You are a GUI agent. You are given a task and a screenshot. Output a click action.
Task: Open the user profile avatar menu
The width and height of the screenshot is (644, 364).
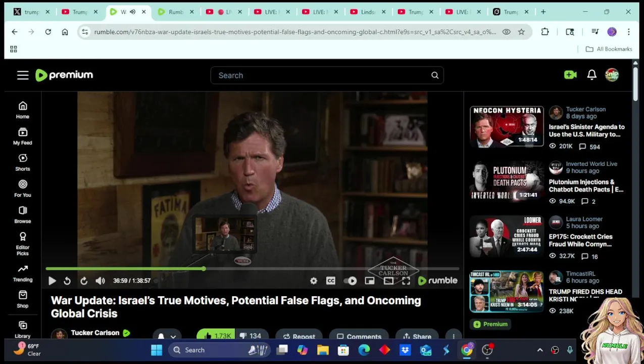tap(612, 75)
